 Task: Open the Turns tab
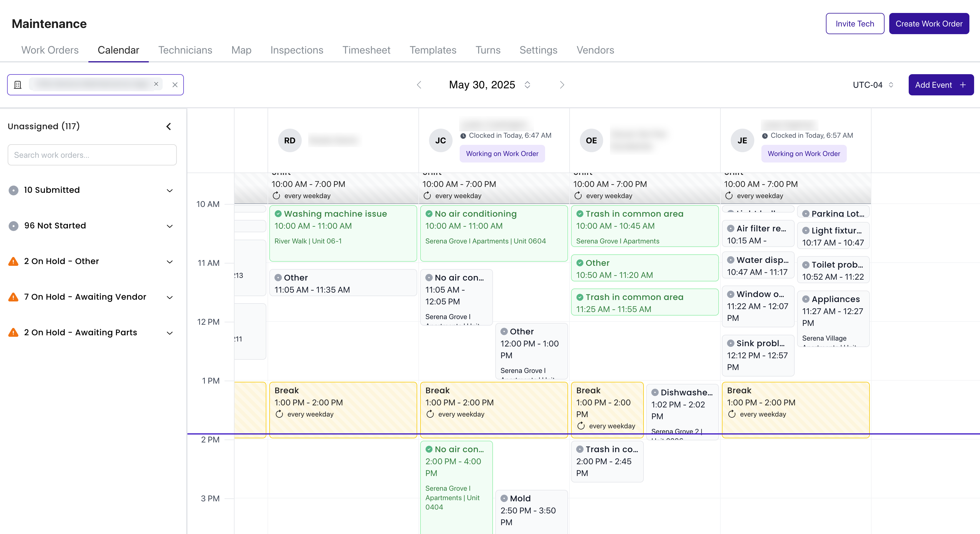(x=488, y=50)
